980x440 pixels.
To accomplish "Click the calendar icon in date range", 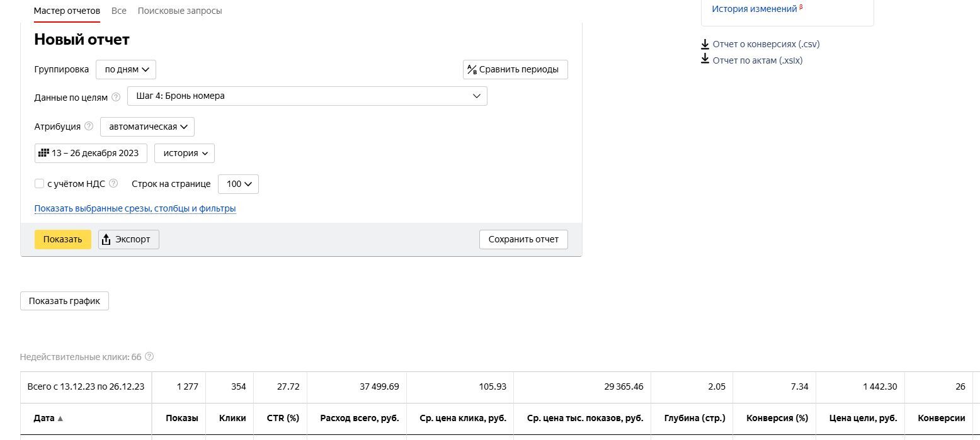I will click(x=43, y=153).
